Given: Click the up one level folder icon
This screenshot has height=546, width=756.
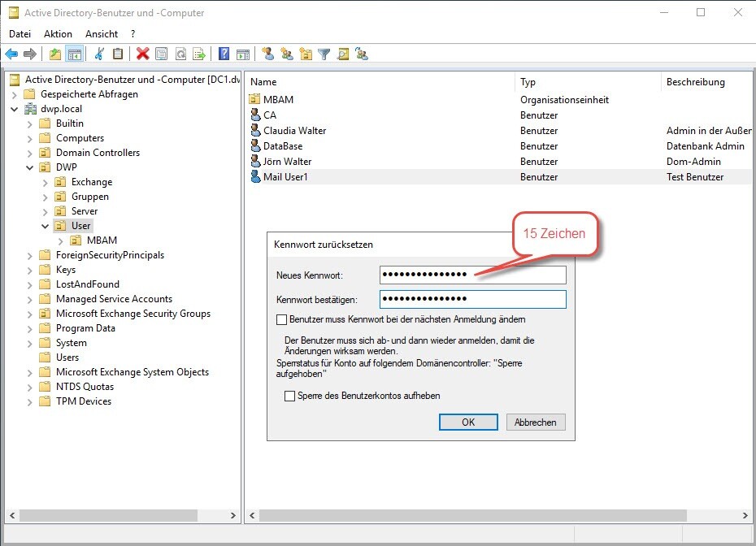Looking at the screenshot, I should click(x=55, y=54).
